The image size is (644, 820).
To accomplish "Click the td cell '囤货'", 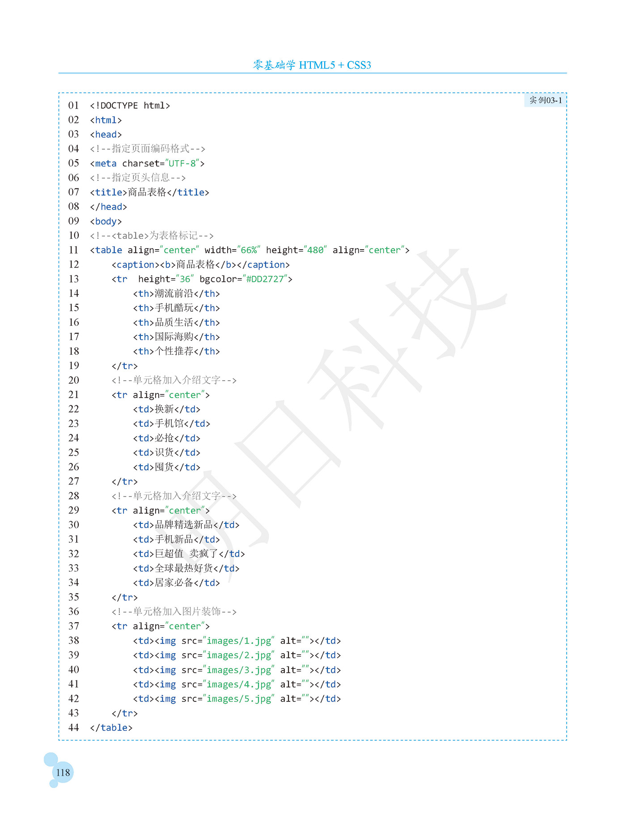I will pos(166,467).
